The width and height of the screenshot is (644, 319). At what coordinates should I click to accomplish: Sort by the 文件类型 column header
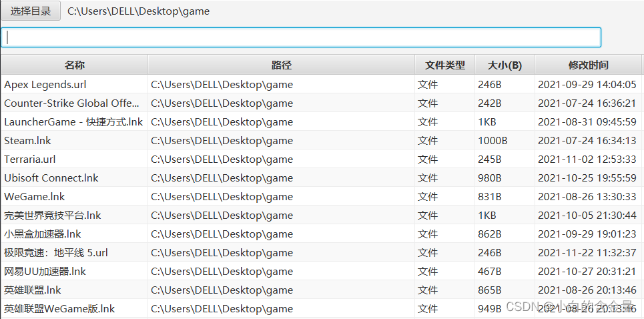click(445, 65)
